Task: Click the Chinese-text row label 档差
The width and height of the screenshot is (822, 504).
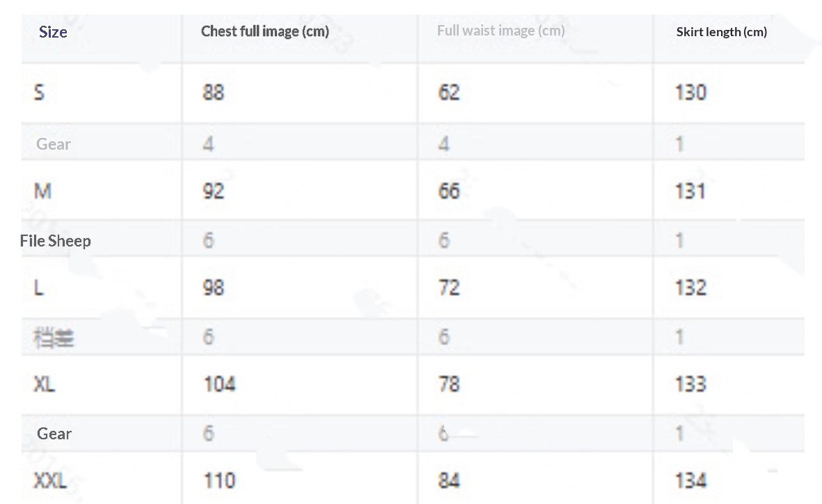Action: coord(54,338)
